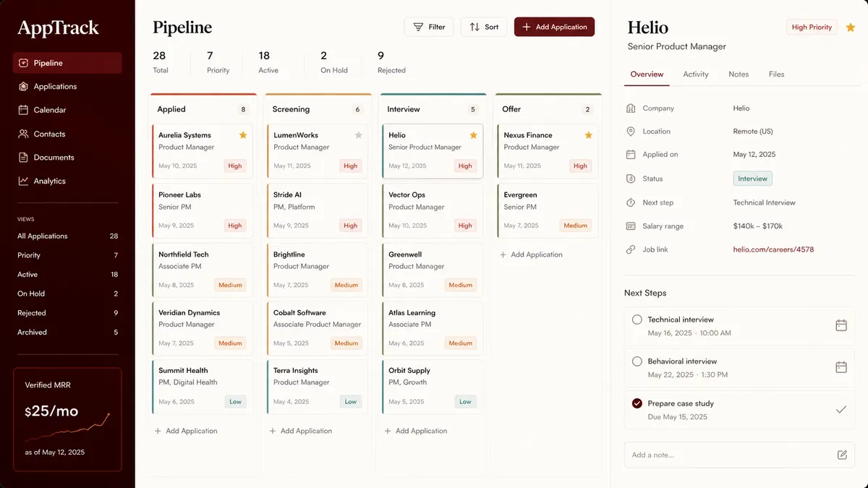
Task: Add an application to the Offer column
Action: [x=531, y=254]
